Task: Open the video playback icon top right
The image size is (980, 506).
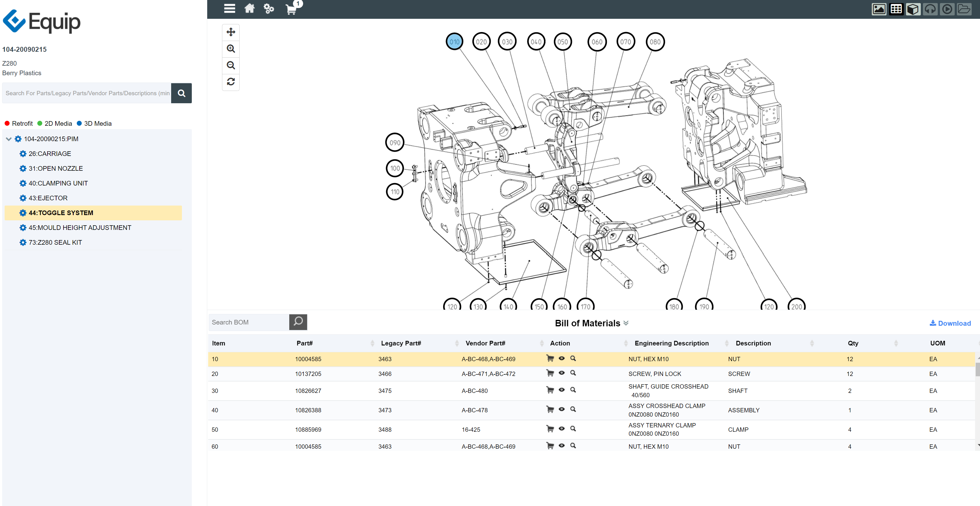Action: click(947, 9)
